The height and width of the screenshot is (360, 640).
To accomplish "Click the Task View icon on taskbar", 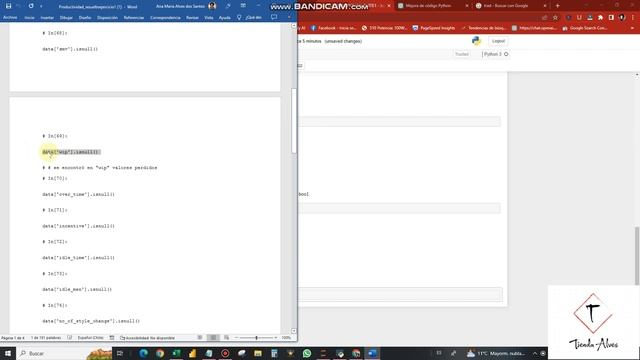I will pos(120,353).
